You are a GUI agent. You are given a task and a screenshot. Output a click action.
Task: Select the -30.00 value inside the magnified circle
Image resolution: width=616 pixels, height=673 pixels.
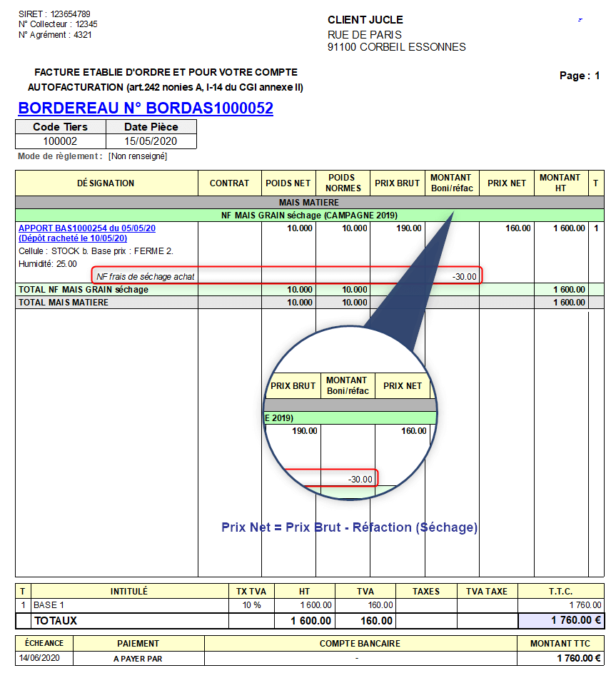[360, 480]
